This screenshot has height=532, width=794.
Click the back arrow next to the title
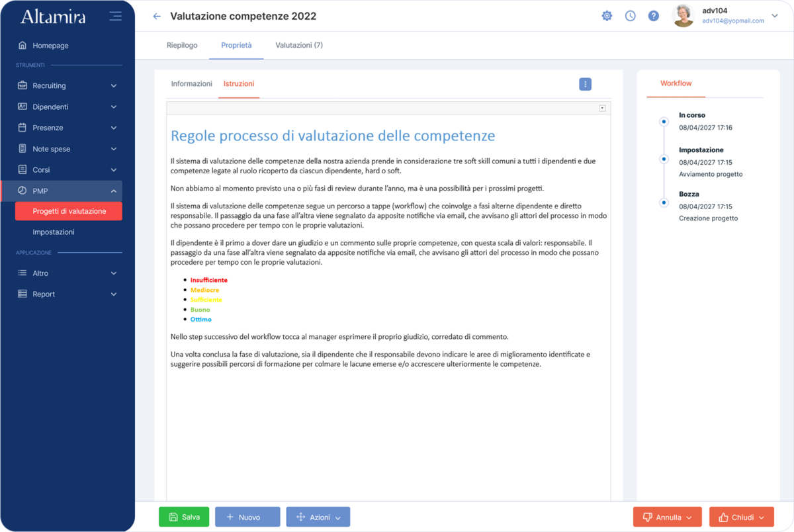click(157, 16)
